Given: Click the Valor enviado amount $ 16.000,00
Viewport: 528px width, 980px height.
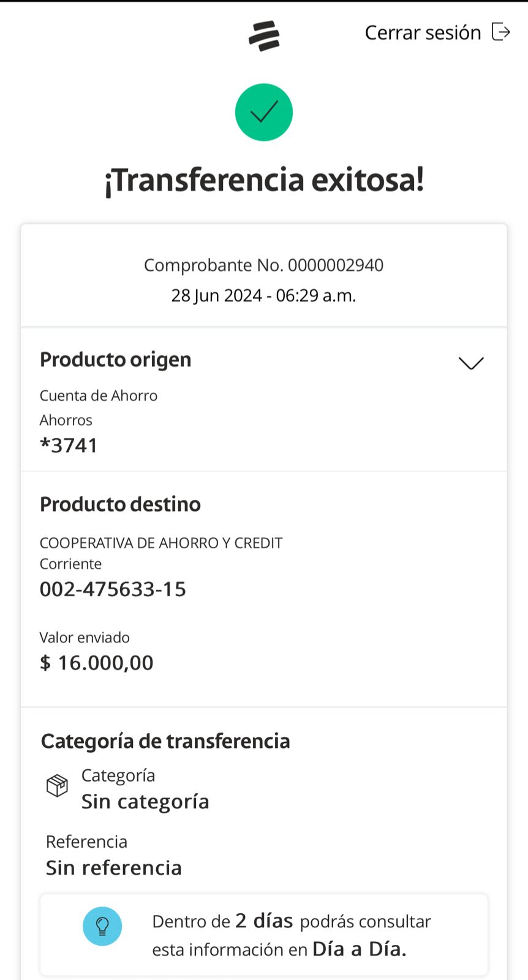Looking at the screenshot, I should tap(97, 663).
